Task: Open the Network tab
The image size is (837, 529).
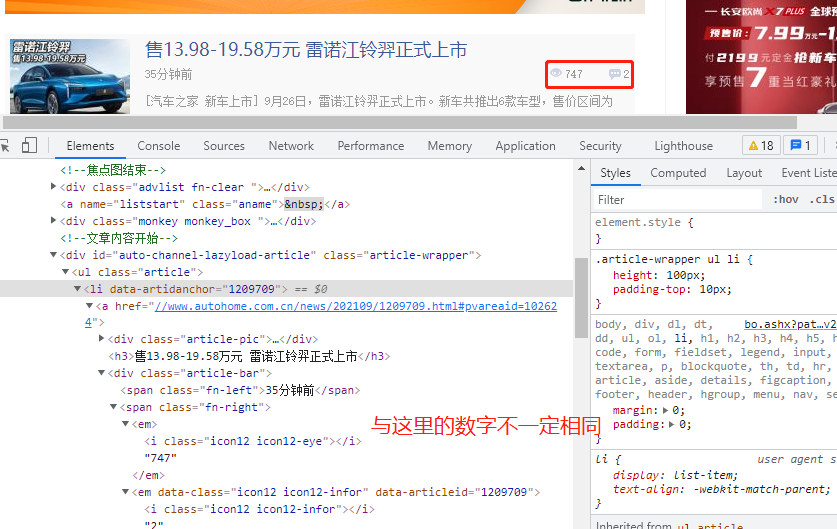Action: (291, 146)
